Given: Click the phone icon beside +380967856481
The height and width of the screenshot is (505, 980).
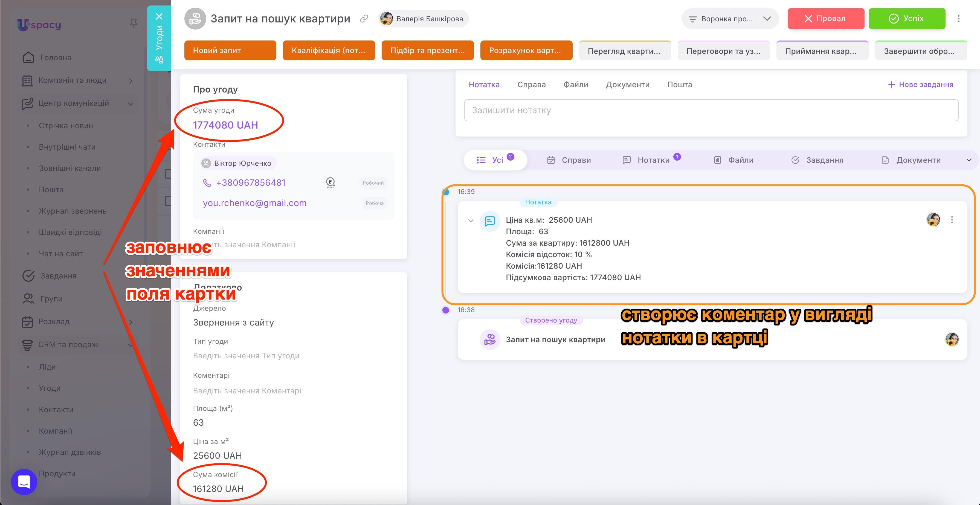Looking at the screenshot, I should click(x=207, y=183).
